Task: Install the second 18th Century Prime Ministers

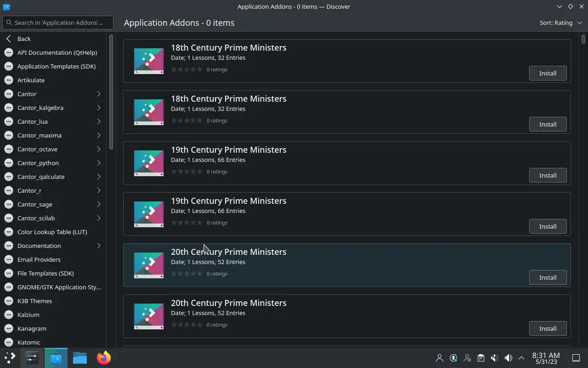Action: pyautogui.click(x=548, y=124)
